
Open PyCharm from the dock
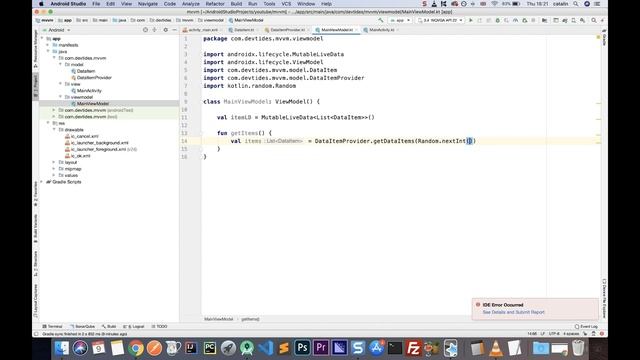point(210,348)
